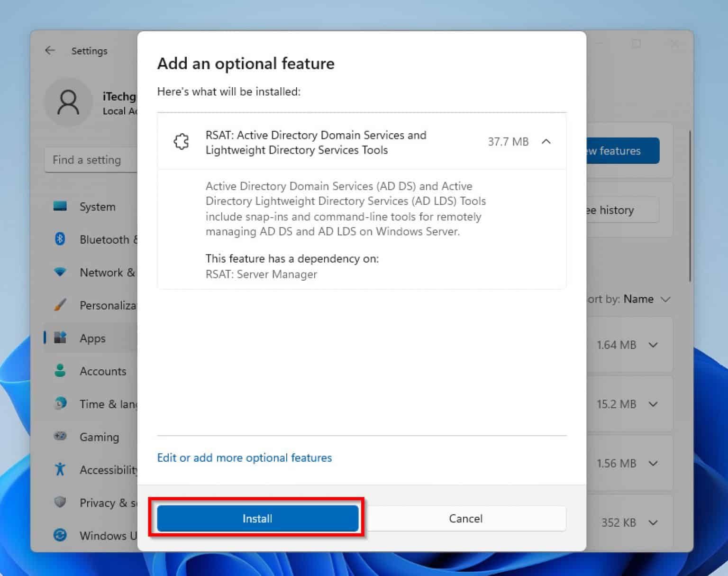This screenshot has height=576, width=728.
Task: Switch to the See history view
Action: click(x=612, y=210)
